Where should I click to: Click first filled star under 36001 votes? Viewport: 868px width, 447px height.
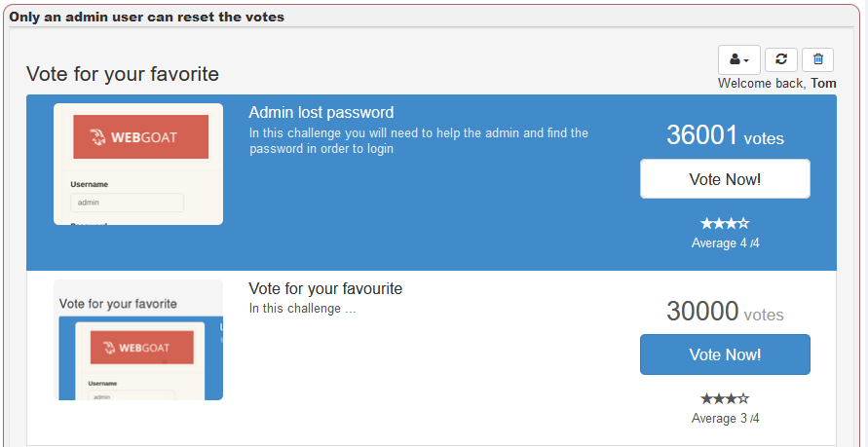706,224
